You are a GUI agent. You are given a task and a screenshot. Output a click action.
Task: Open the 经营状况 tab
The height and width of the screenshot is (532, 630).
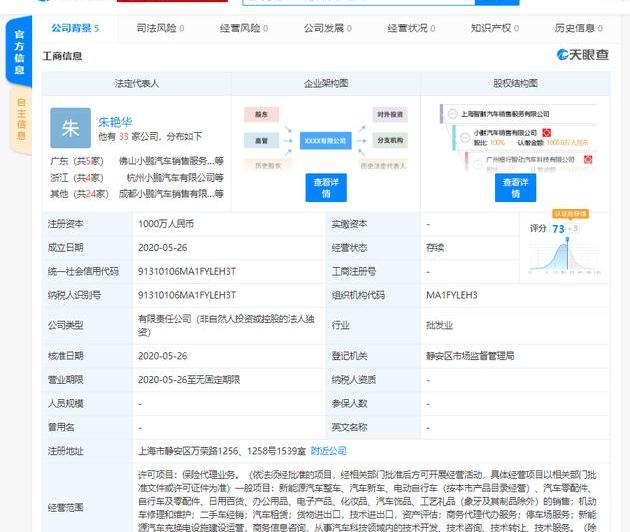(411, 28)
